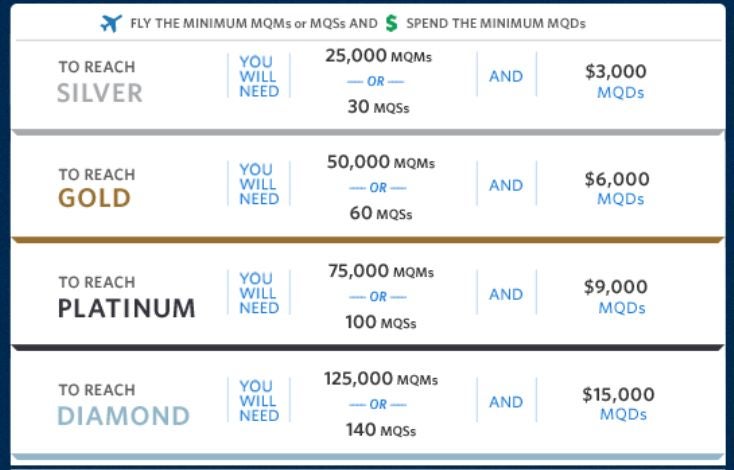The width and height of the screenshot is (734, 470).
Task: Click the 30 MQSs requirement
Action: [378, 107]
